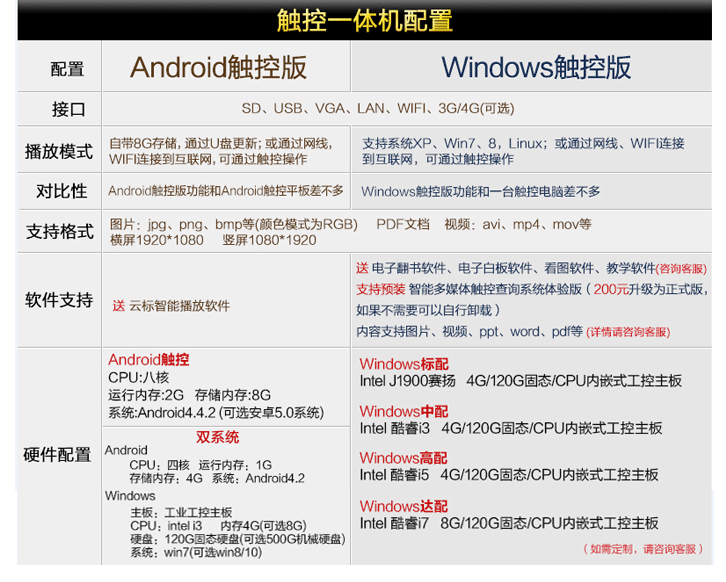Click the Intel 酷睿i3 spec line
This screenshot has height=582, width=726.
pyautogui.click(x=511, y=428)
